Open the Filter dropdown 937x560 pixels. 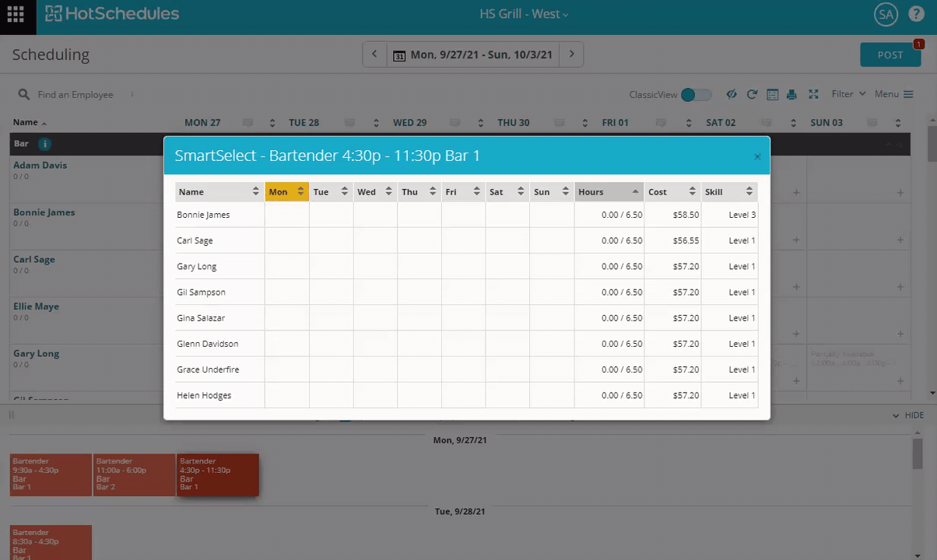pos(848,94)
